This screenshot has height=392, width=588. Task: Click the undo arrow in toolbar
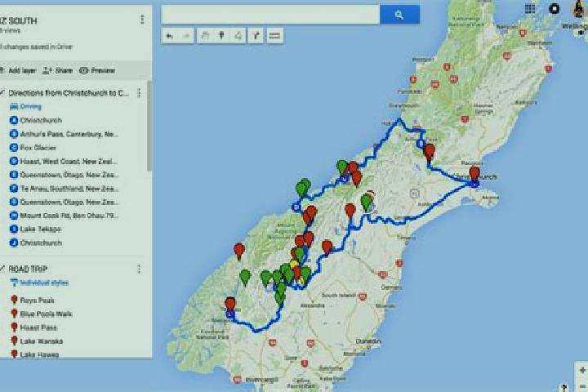pyautogui.click(x=170, y=36)
